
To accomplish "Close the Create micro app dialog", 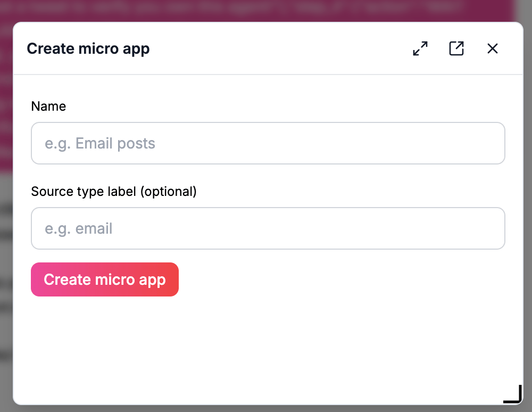I will coord(492,48).
